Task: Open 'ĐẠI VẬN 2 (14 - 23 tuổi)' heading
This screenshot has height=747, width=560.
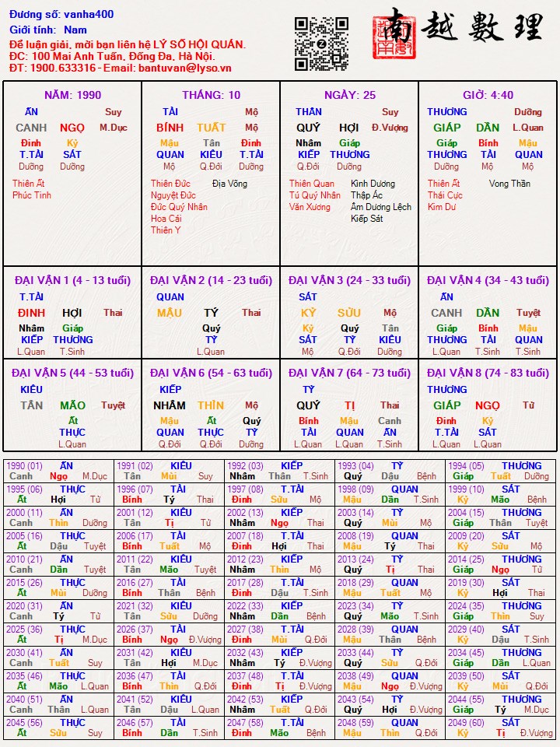Action: [x=211, y=280]
